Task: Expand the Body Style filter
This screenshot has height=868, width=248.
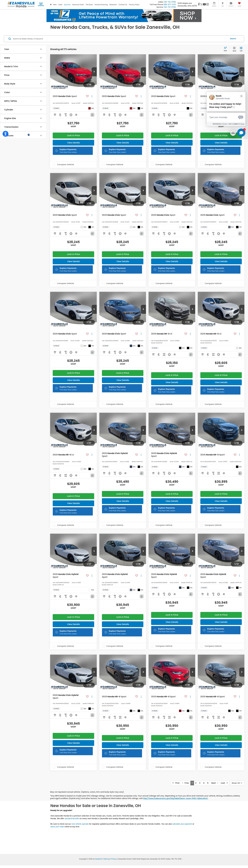Action: click(x=23, y=84)
